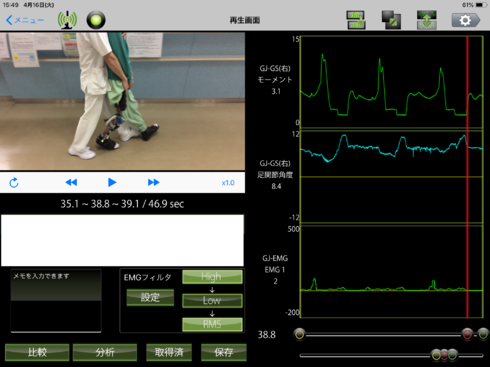Screen dimensions: 490x367
Task: Tap the GJ-GS(右) モーメント graph
Action: point(391,82)
